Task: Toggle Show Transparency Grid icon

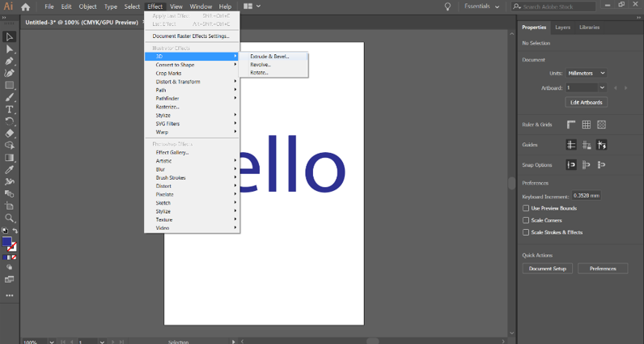Action: click(x=601, y=125)
